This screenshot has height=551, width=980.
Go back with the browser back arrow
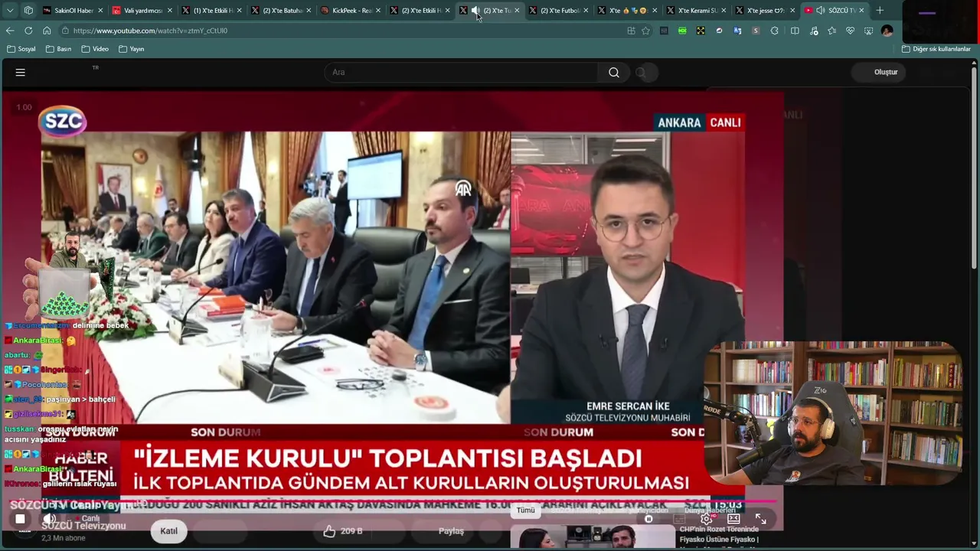[x=10, y=31]
